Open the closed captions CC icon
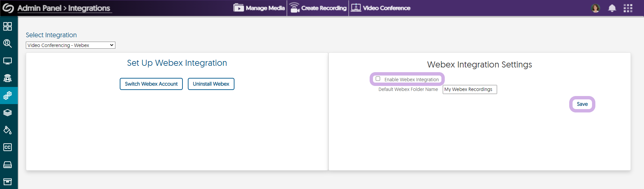This screenshot has width=644, height=189. click(x=7, y=147)
